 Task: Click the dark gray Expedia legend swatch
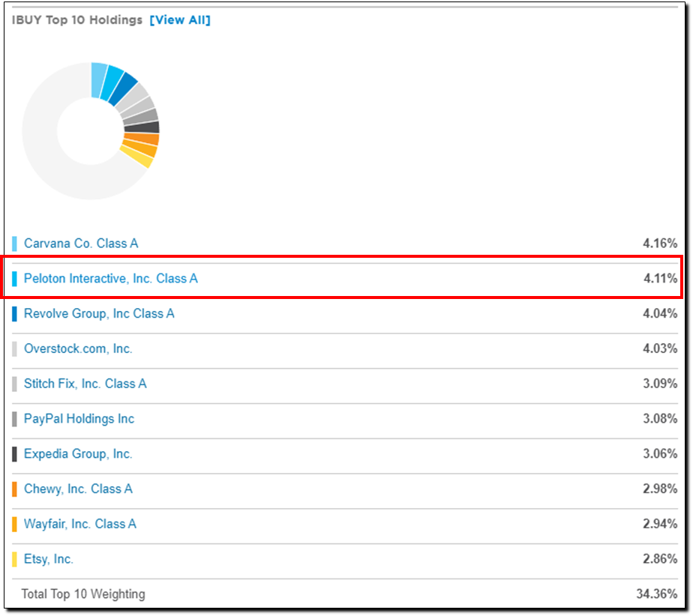(x=14, y=454)
